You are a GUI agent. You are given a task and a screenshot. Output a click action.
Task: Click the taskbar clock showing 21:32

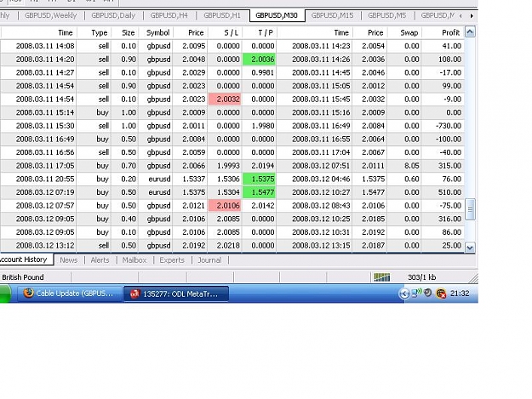coord(460,294)
